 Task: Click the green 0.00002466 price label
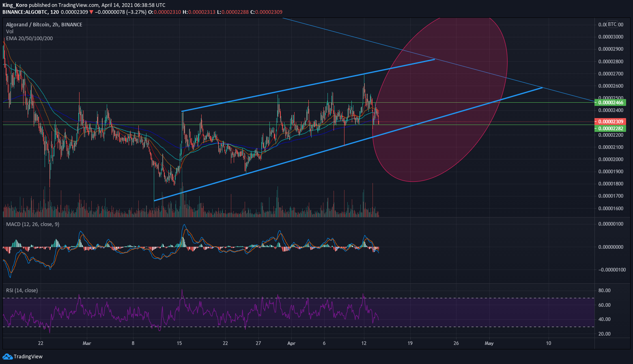(610, 102)
